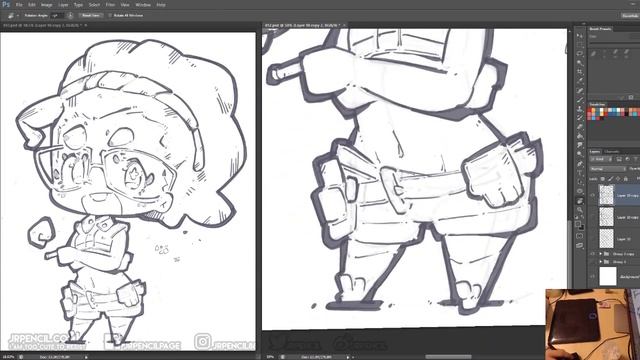Toggle Quick Mask mode icon
The height and width of the screenshot is (360, 640).
(580, 236)
